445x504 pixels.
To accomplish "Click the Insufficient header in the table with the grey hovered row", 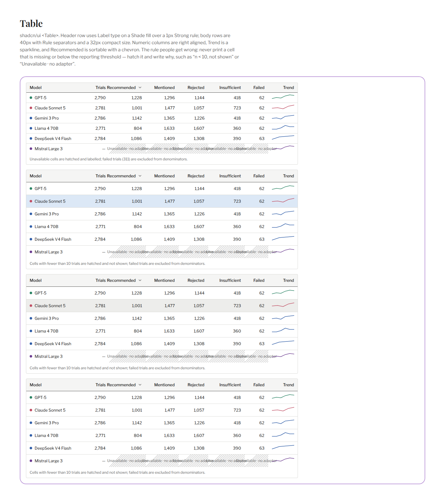I will pos(230,281).
